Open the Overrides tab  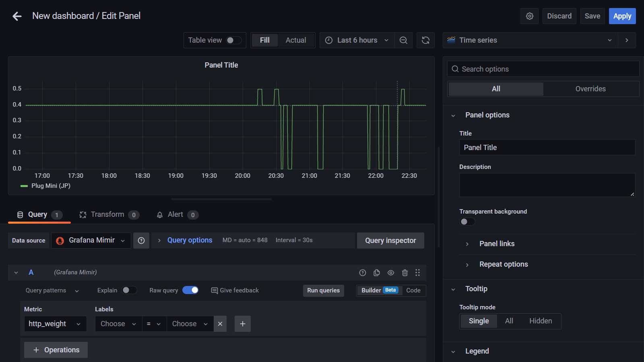click(590, 89)
